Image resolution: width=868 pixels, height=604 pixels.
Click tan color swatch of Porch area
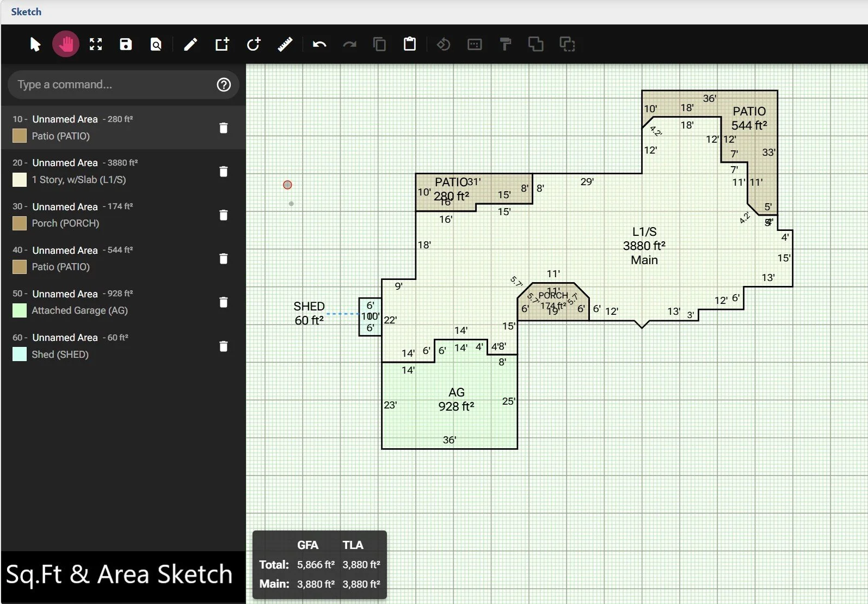tap(20, 223)
